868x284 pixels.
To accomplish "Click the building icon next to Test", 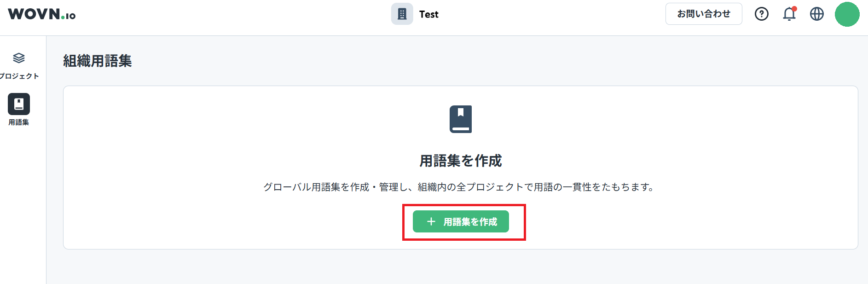I will coord(401,14).
